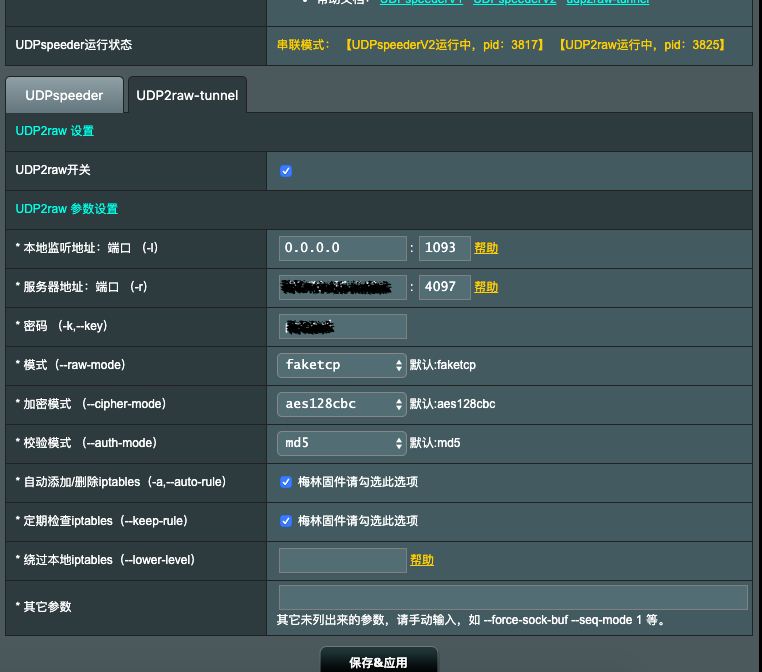Click the 模式 (--raw-mode) label

70,365
